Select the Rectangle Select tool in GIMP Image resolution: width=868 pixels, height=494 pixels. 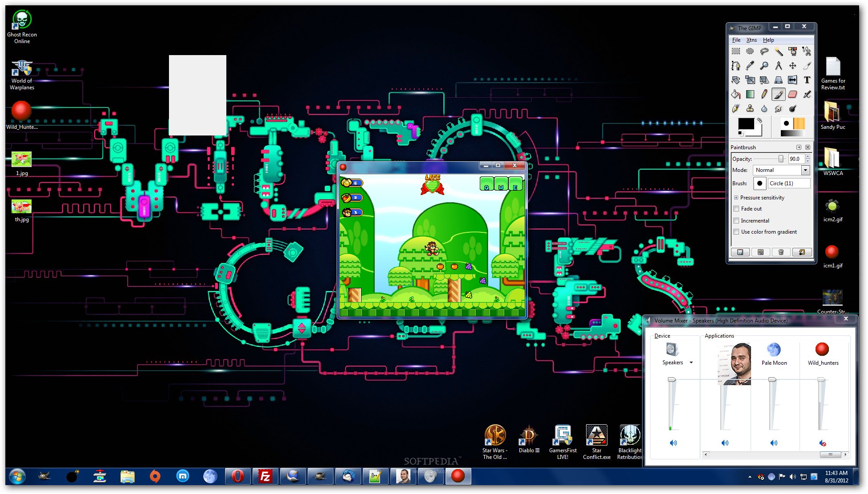pyautogui.click(x=736, y=52)
